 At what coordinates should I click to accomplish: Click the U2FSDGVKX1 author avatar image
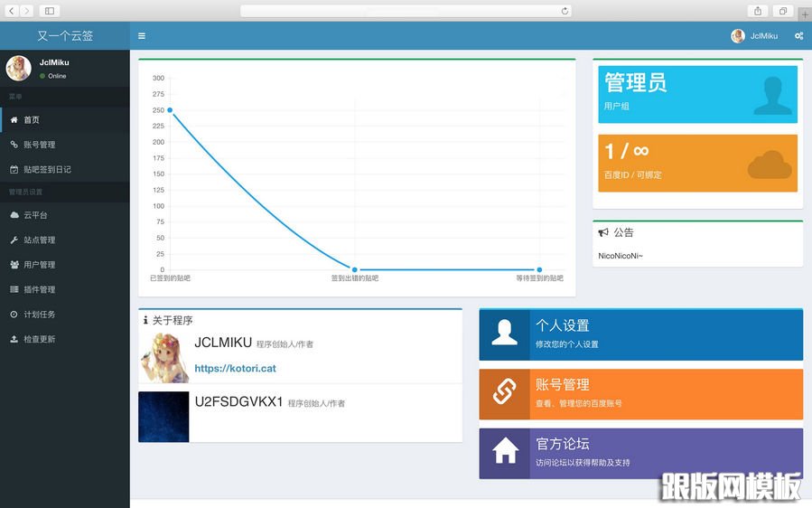(x=163, y=417)
